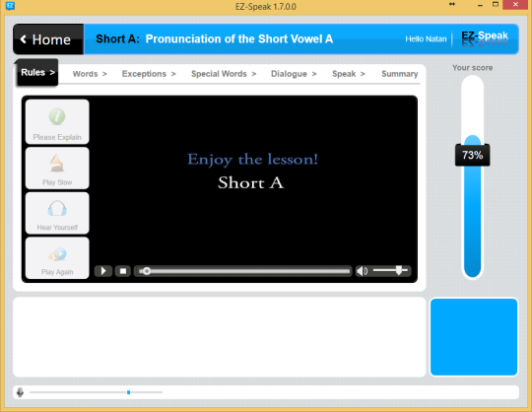The height and width of the screenshot is (412, 532).
Task: Select the Special Words tab
Action: (224, 74)
